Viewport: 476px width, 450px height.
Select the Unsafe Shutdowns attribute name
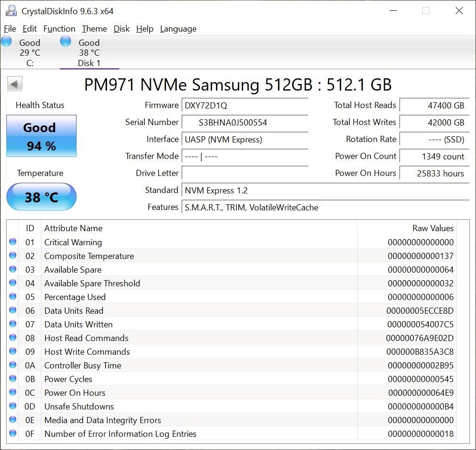(x=79, y=406)
